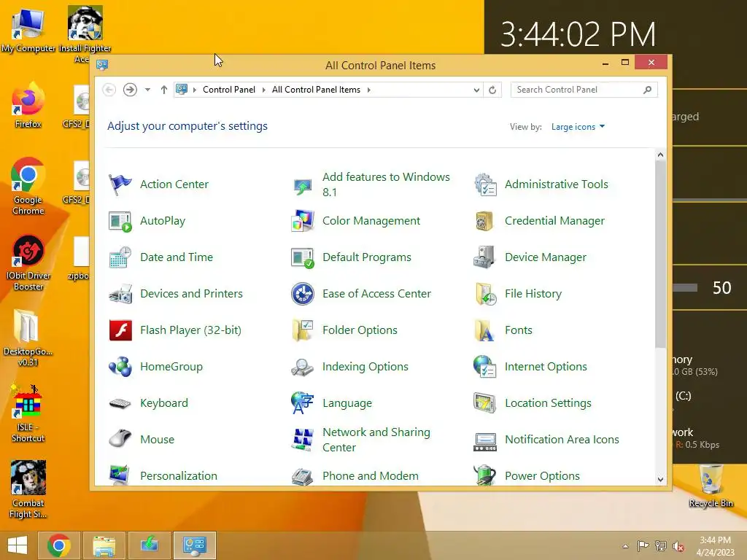Open the Power Options battery icon

pos(485,475)
